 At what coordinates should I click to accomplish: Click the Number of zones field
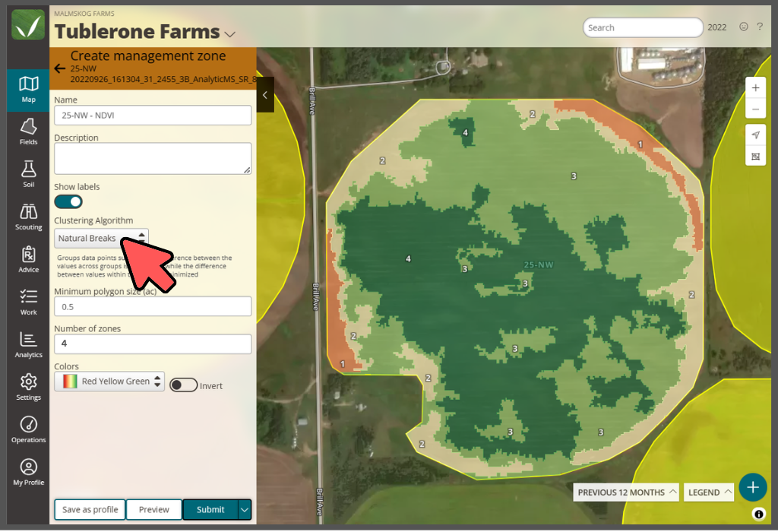(153, 344)
